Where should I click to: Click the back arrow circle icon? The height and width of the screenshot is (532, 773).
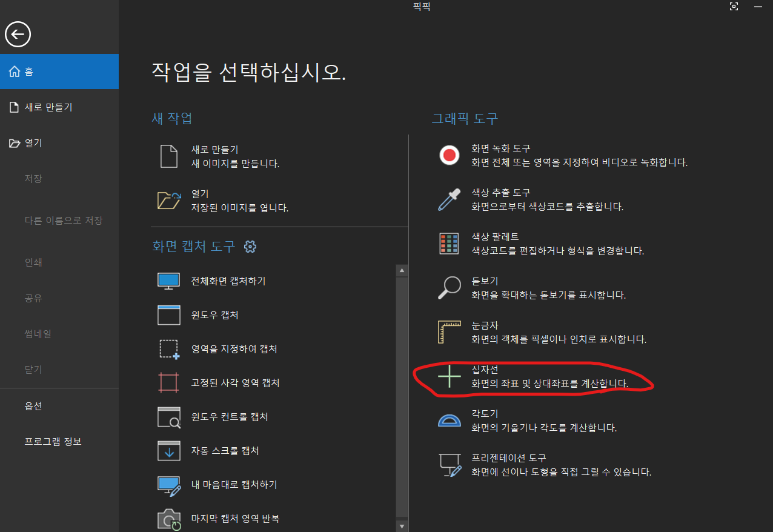coord(18,35)
